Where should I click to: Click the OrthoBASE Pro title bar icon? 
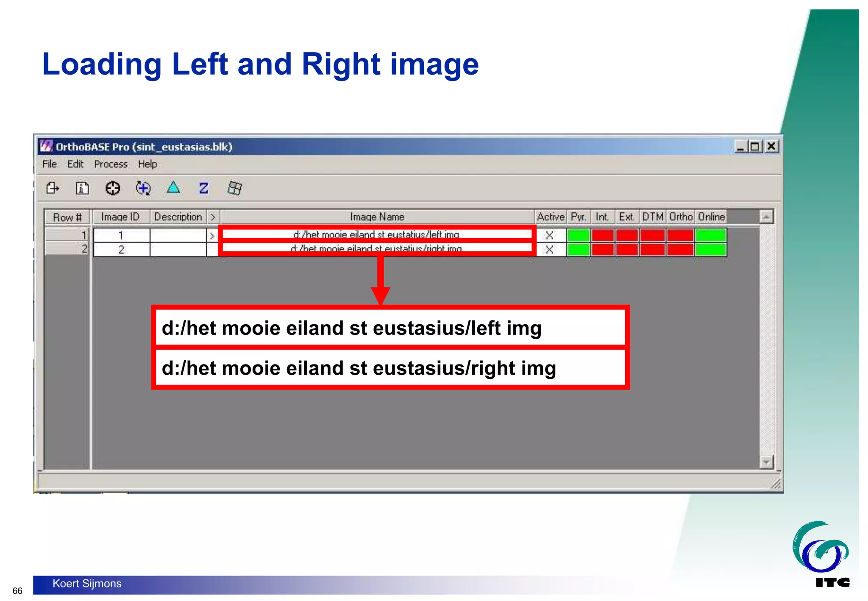point(46,147)
